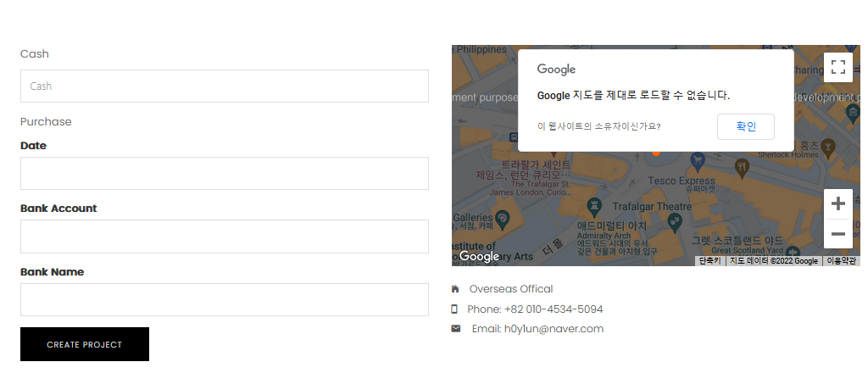This screenshot has height=373, width=868.
Task: Focus the Bank Name input field
Action: (x=225, y=299)
